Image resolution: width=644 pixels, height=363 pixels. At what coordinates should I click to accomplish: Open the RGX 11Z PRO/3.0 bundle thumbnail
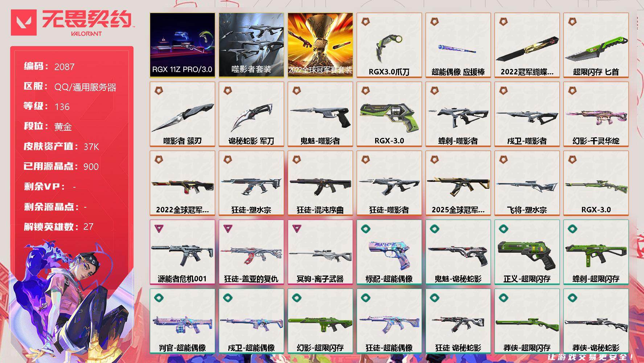click(x=182, y=45)
